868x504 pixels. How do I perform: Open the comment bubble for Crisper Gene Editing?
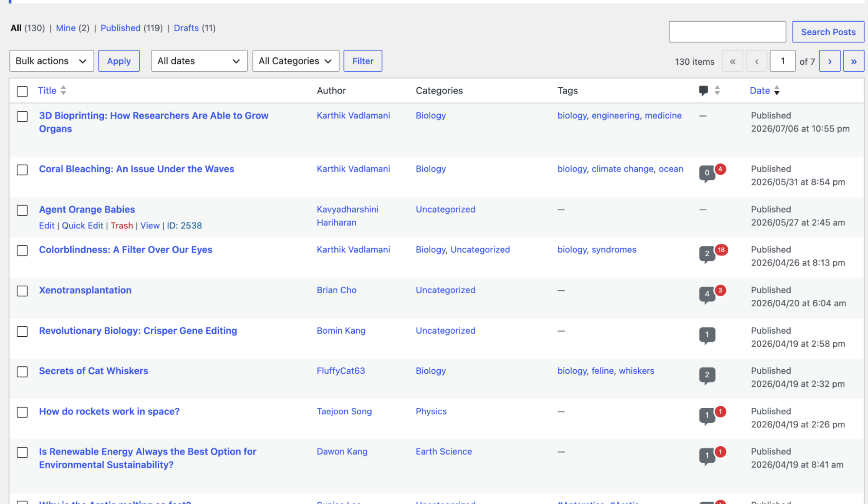[707, 335]
